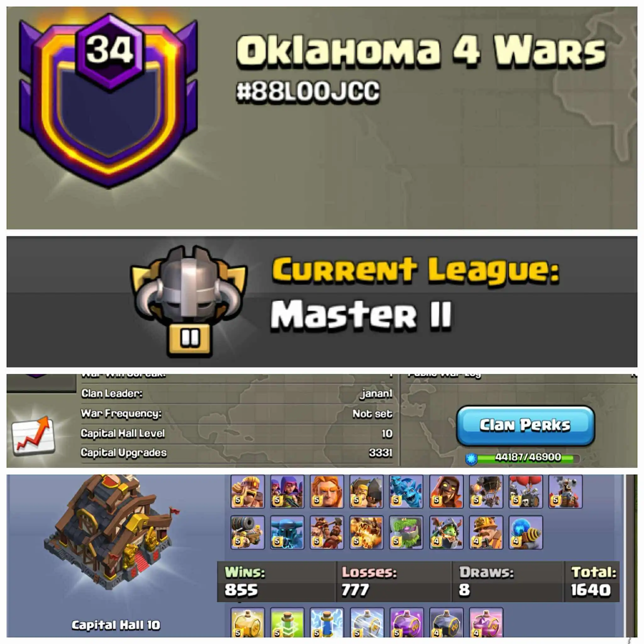Viewport: 644px width, 644px height.
Task: Tap the Lightning spell bottle icon
Action: click(x=327, y=623)
